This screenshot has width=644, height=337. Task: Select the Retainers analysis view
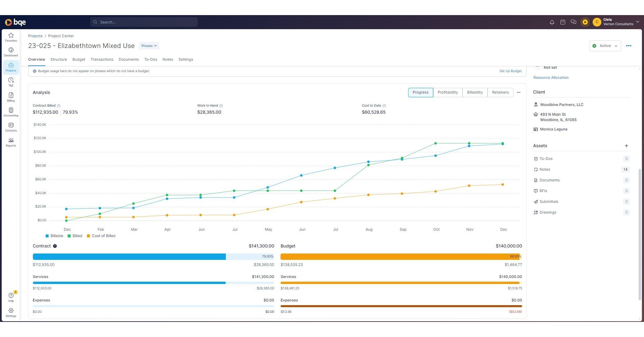tap(500, 92)
